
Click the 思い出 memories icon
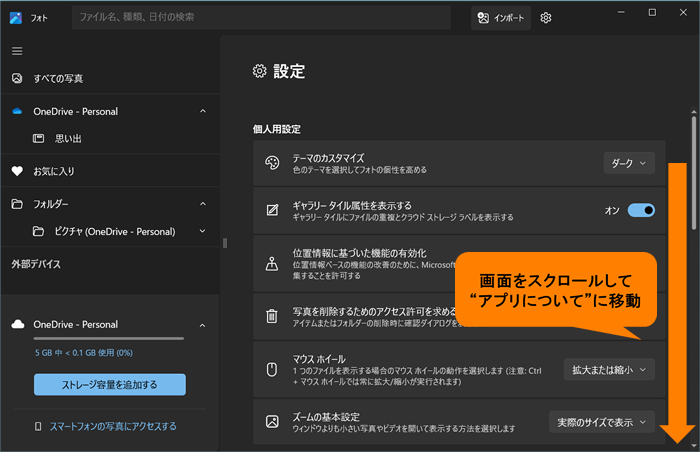pyautogui.click(x=38, y=138)
